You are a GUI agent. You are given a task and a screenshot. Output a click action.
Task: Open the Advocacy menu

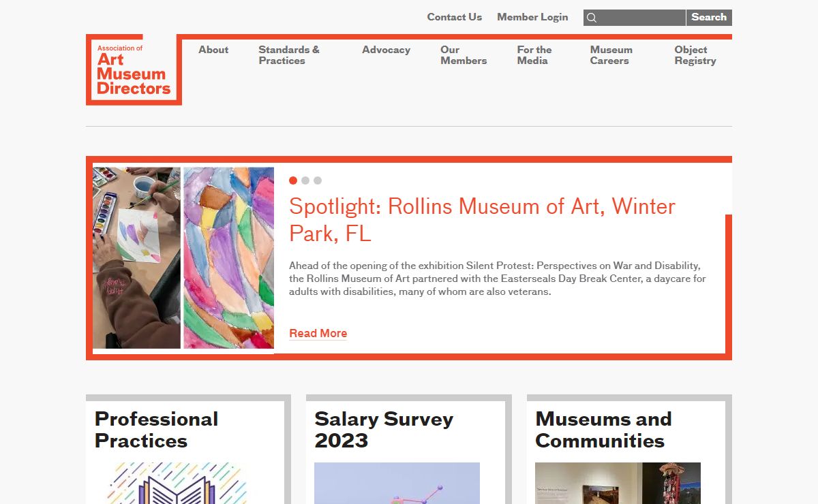click(x=386, y=50)
